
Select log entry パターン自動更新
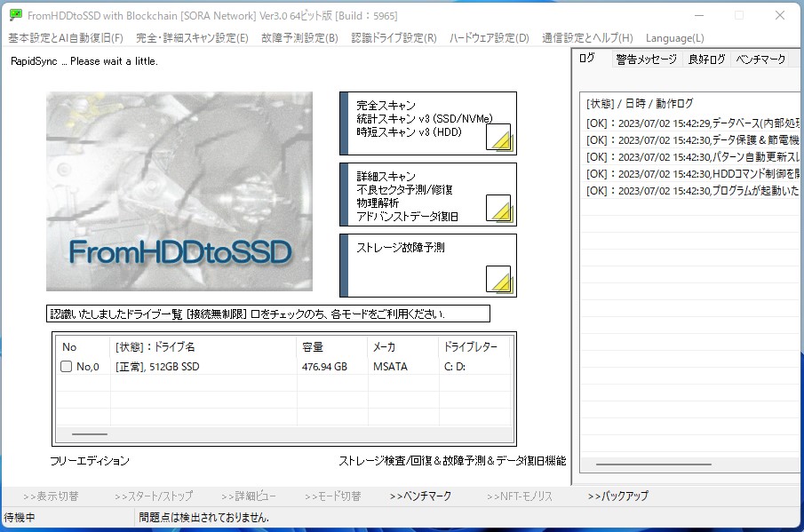pos(692,157)
